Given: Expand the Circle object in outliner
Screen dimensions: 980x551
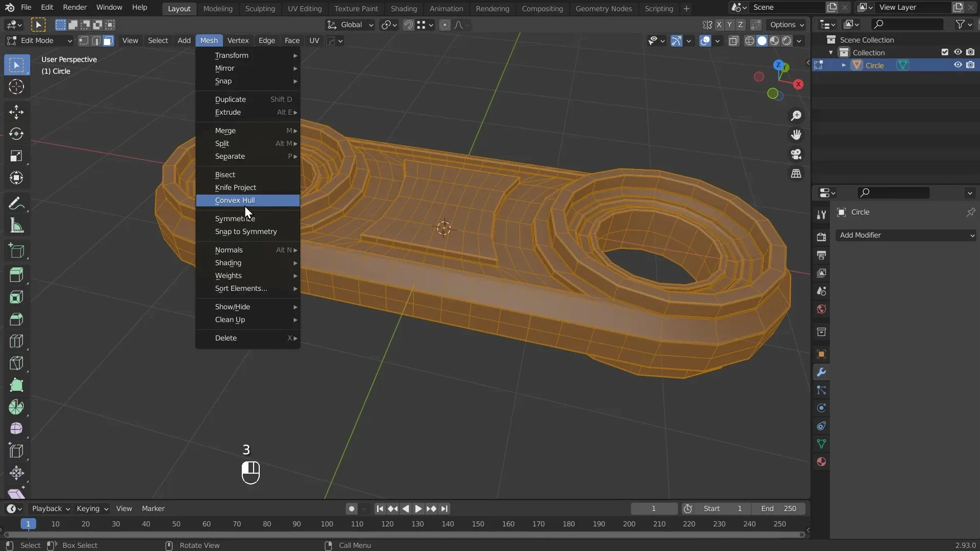Looking at the screenshot, I should (844, 65).
